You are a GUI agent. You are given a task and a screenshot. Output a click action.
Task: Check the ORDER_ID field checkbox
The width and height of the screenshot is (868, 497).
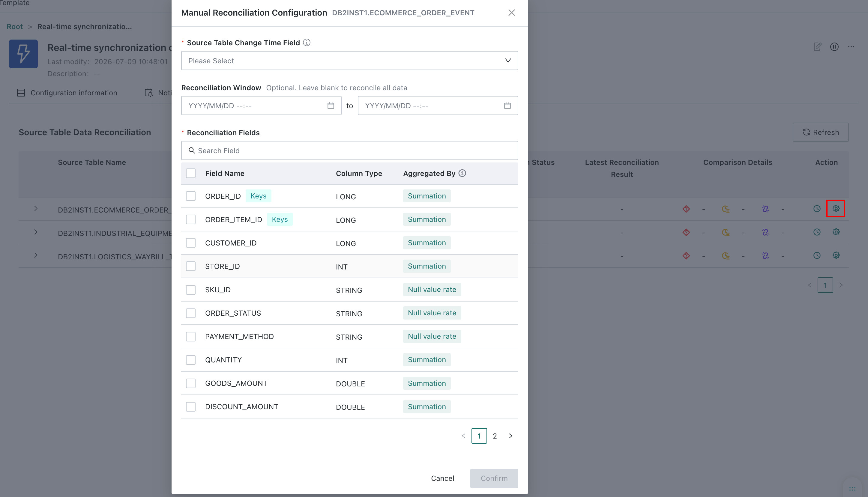coord(190,196)
